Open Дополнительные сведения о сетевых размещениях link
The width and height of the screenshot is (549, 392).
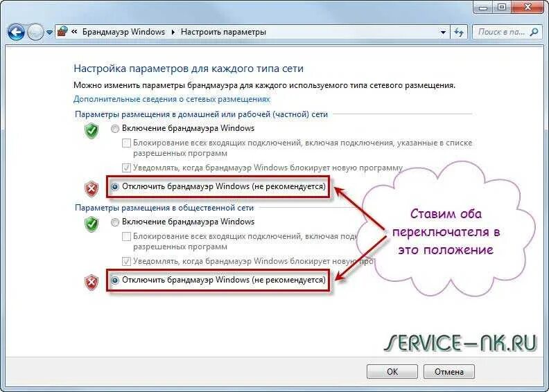point(172,99)
